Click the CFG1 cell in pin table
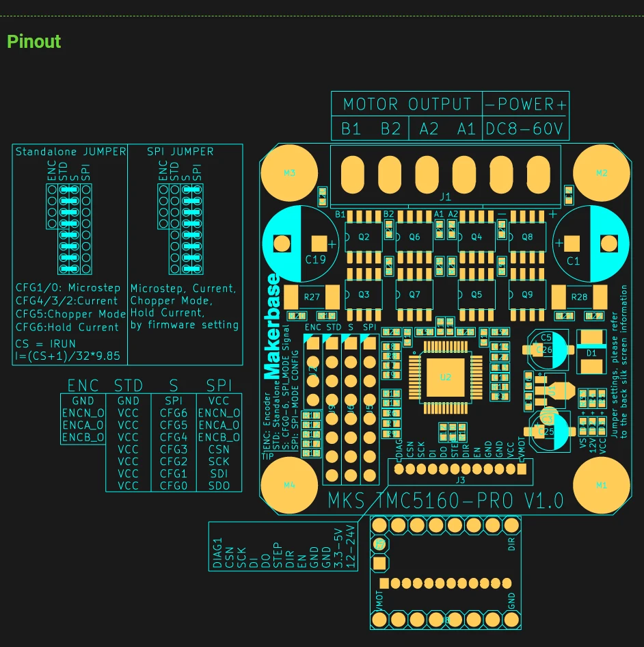The width and height of the screenshot is (644, 647). 174,474
